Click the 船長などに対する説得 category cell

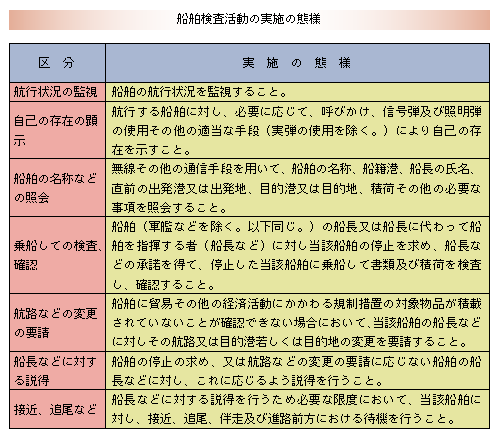pyautogui.click(x=57, y=370)
